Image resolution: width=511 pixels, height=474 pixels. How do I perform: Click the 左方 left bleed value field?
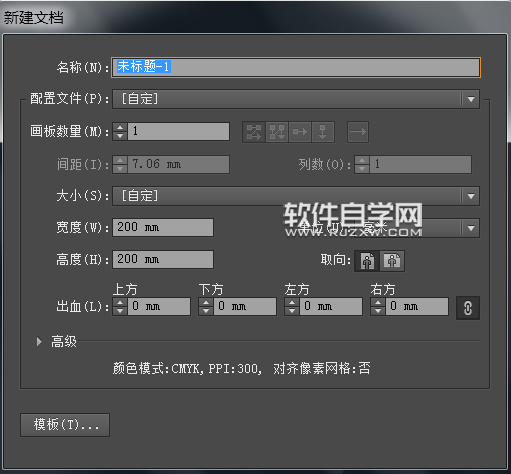coord(331,307)
